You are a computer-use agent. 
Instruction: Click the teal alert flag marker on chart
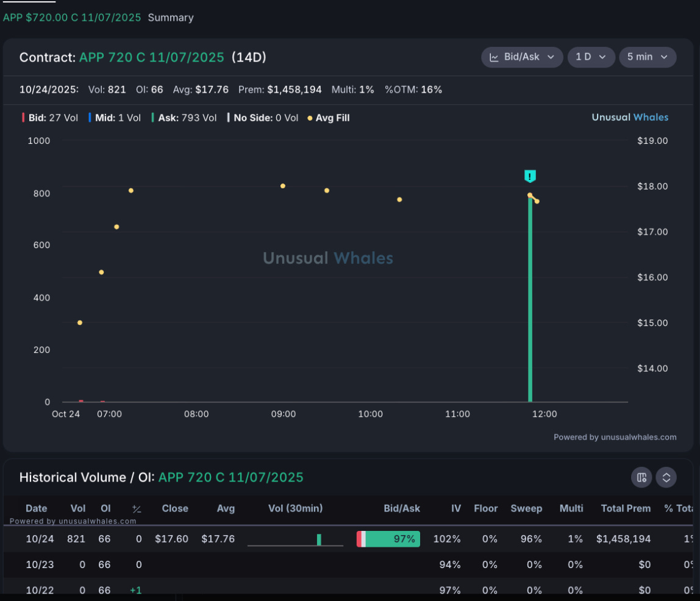coord(530,176)
